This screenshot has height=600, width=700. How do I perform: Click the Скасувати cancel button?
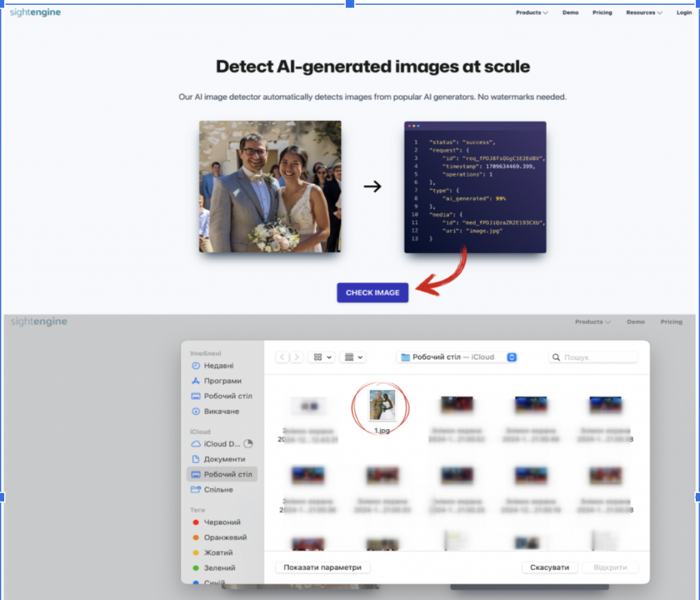[x=549, y=567]
